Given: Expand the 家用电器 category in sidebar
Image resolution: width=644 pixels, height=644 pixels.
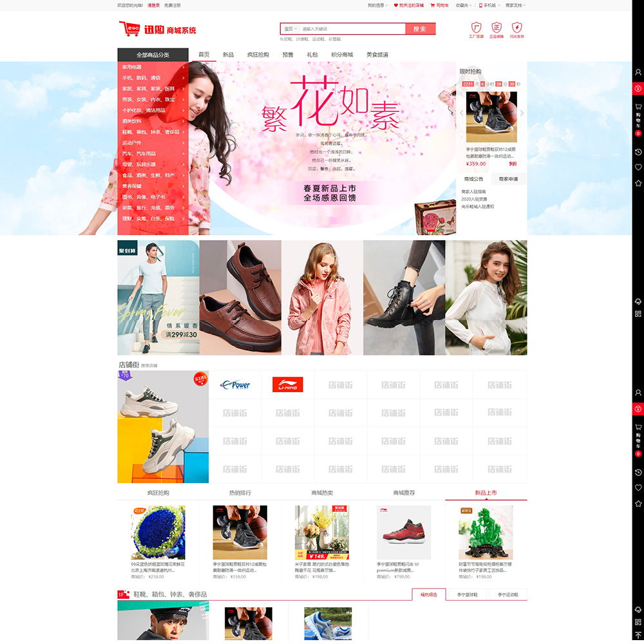Looking at the screenshot, I should coord(153,67).
